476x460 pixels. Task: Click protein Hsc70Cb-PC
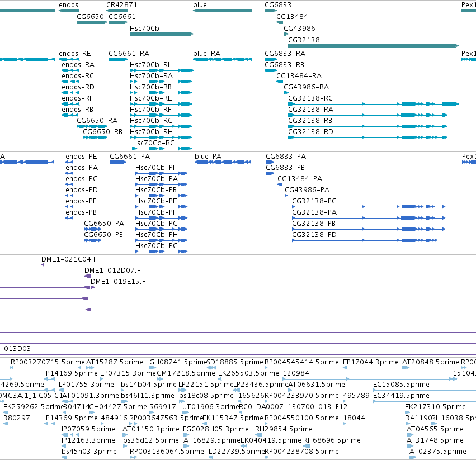pyautogui.click(x=157, y=246)
